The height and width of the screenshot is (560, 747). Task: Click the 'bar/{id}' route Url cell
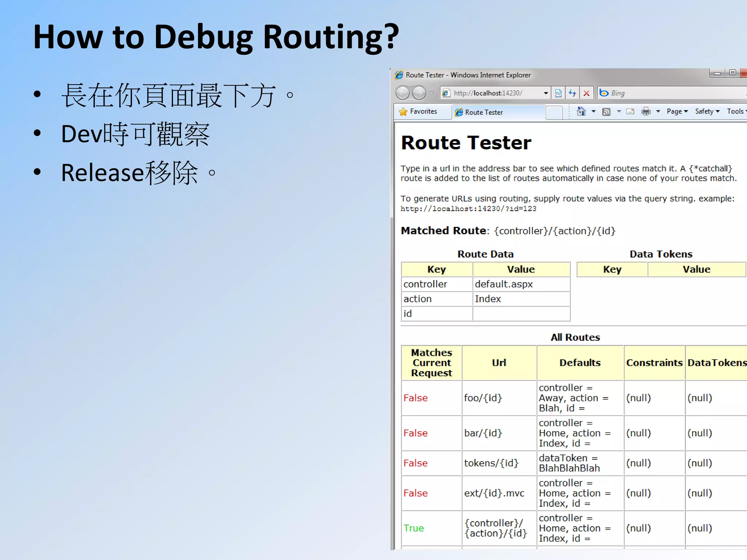pos(499,433)
